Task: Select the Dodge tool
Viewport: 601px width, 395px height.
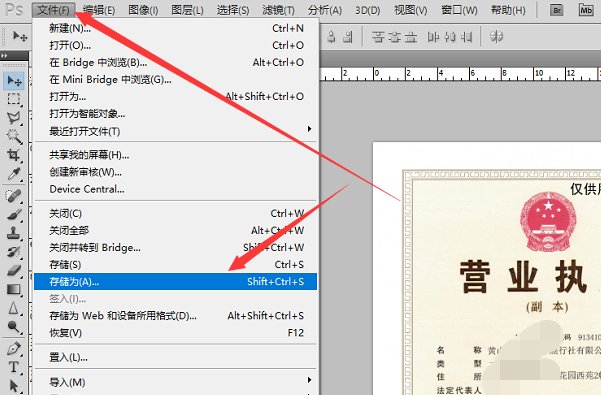Action: coord(15,326)
